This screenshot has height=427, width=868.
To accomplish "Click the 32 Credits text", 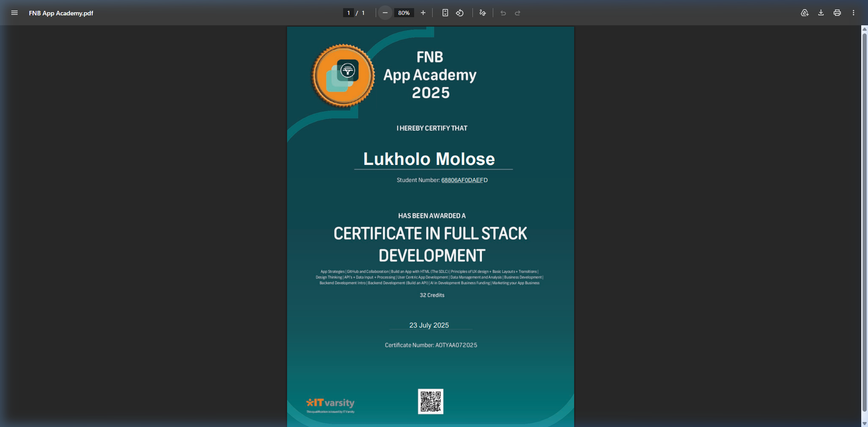I will pyautogui.click(x=432, y=295).
